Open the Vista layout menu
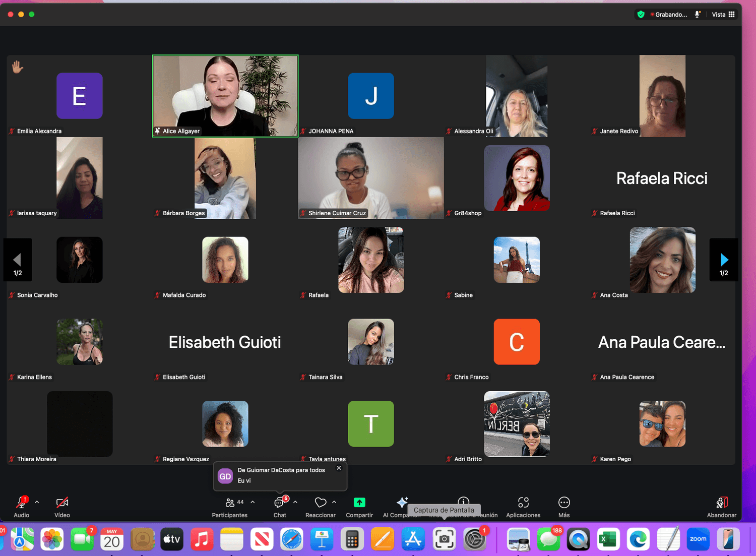 723,15
